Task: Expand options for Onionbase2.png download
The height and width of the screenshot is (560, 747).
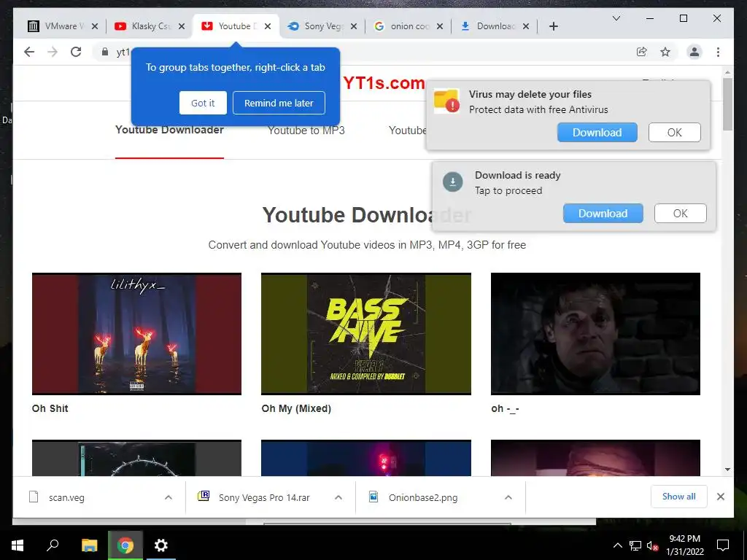Action: pos(508,497)
